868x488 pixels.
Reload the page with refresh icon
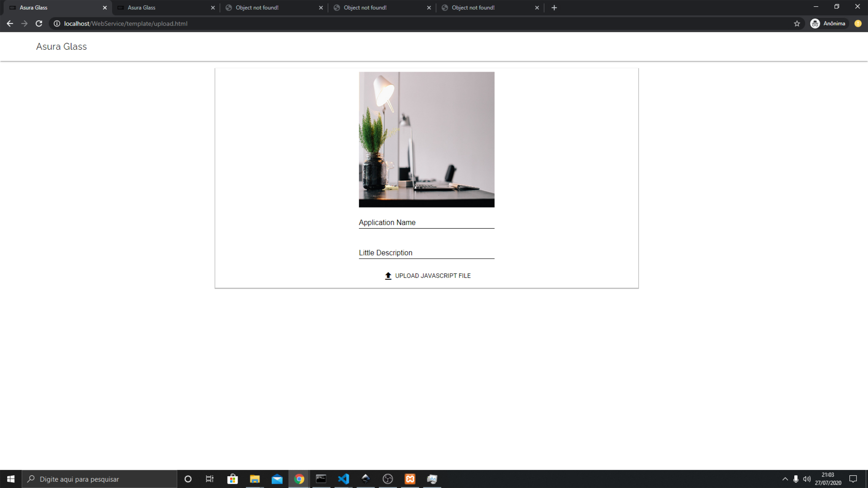pos(39,24)
